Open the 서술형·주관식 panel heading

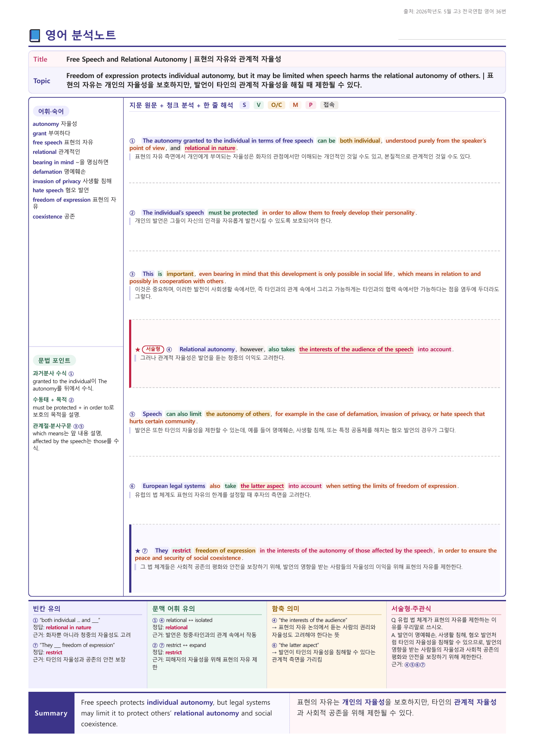[411, 609]
